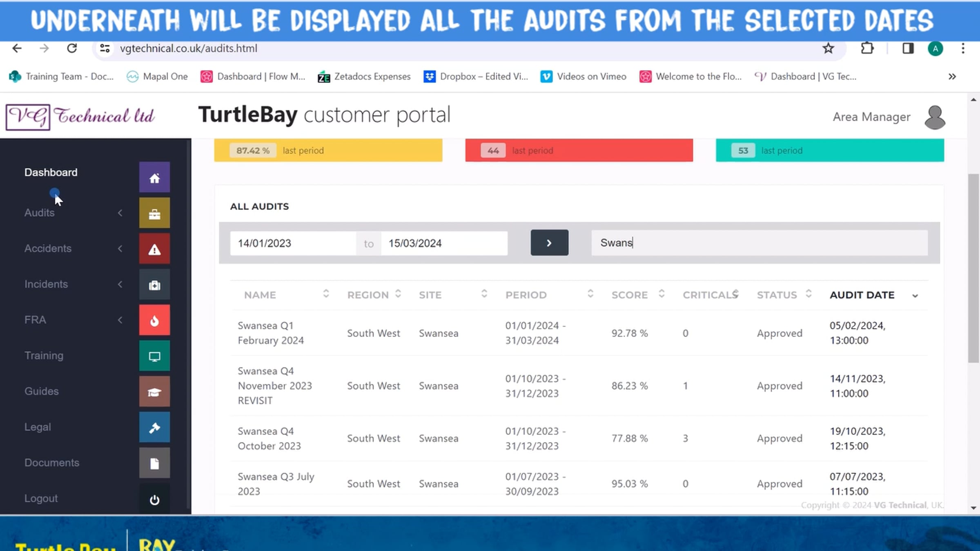Open Training Team bookmark
This screenshot has height=551, width=980.
[61, 76]
